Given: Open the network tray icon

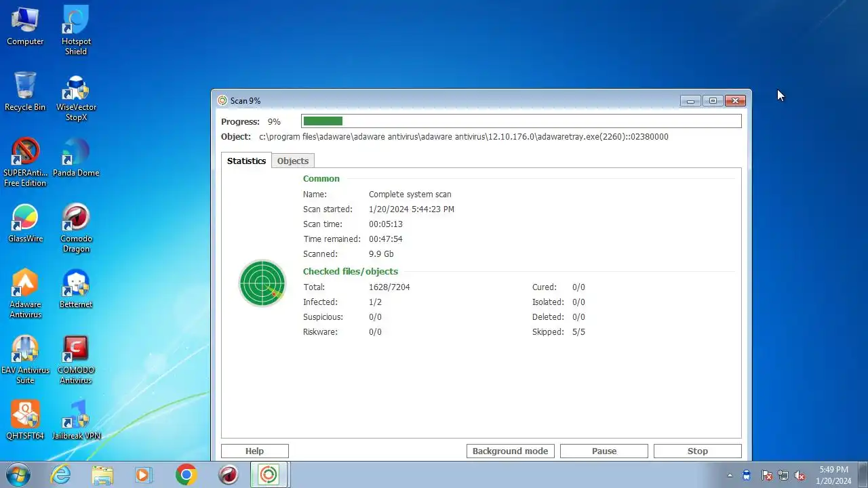Looking at the screenshot, I should pos(783,475).
